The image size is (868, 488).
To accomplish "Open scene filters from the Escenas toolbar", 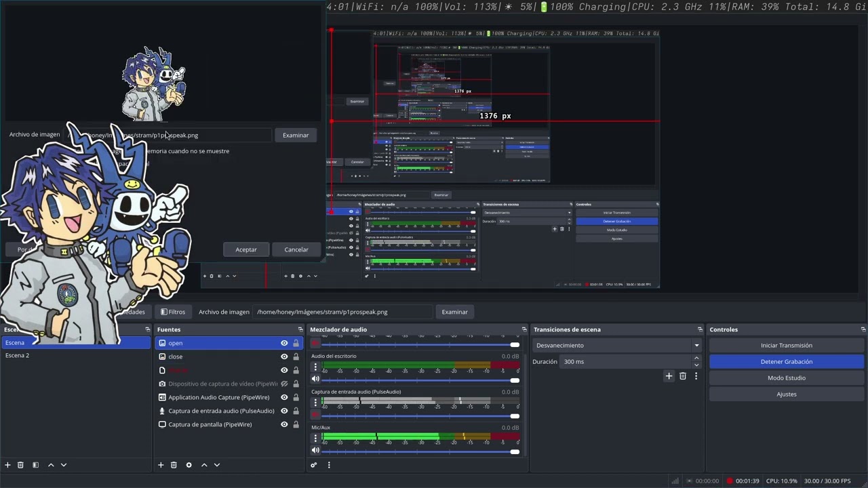I will (x=35, y=465).
